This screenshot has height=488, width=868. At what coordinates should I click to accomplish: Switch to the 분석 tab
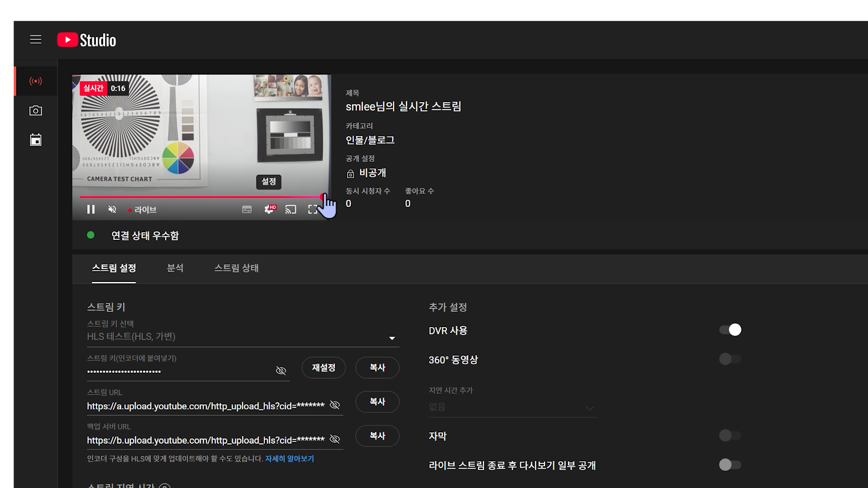coord(175,268)
